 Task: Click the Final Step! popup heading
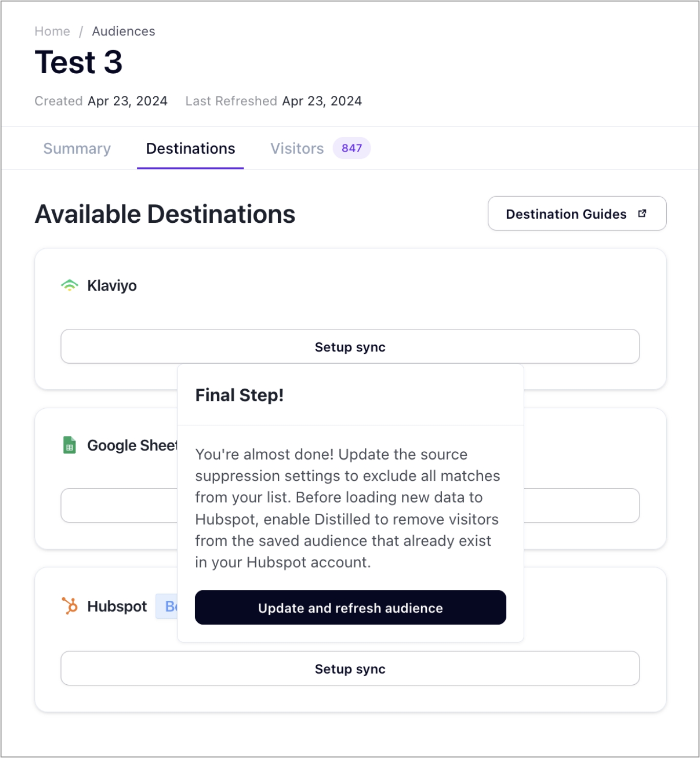click(239, 395)
